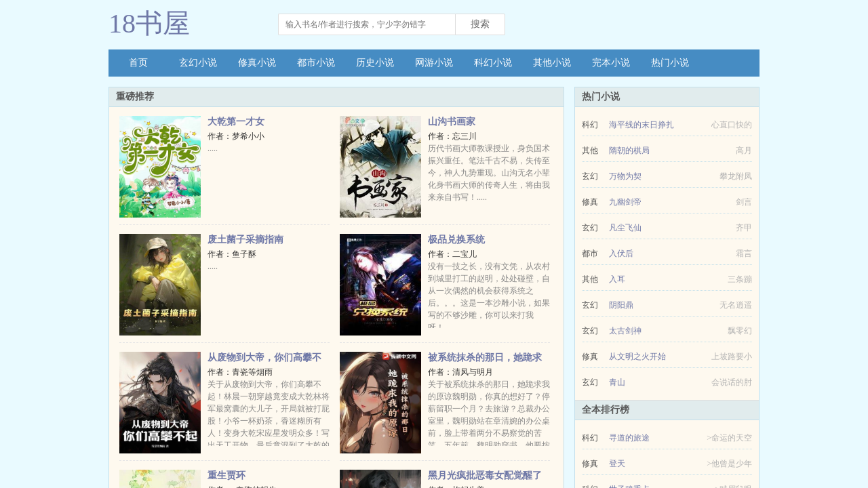Open 阴阳鼎 in hot novels
This screenshot has height=488, width=868.
[x=621, y=305]
